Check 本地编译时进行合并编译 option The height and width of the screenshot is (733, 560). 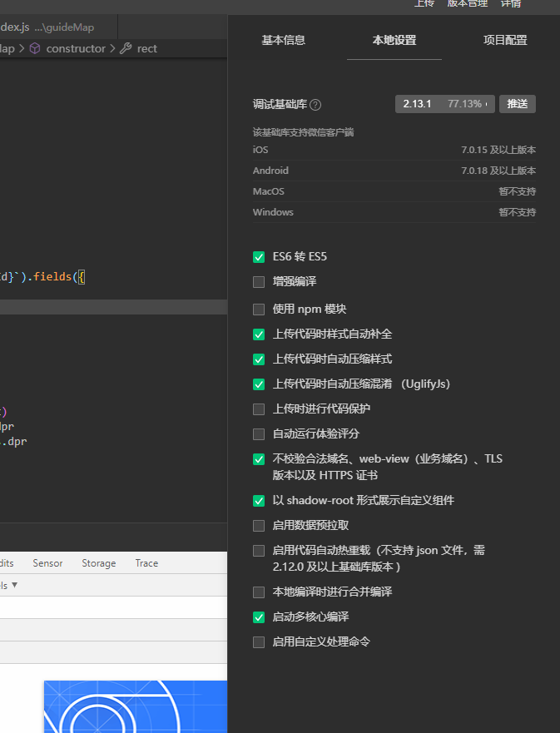259,592
